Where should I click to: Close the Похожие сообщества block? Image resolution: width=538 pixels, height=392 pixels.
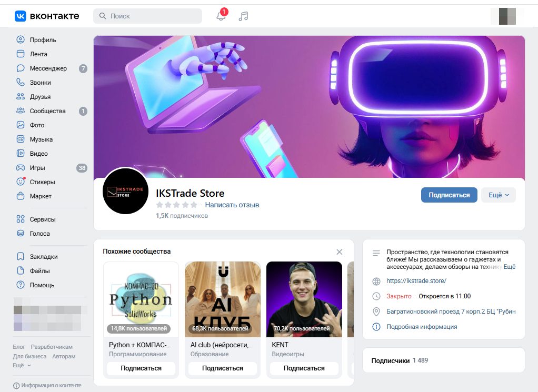click(340, 252)
